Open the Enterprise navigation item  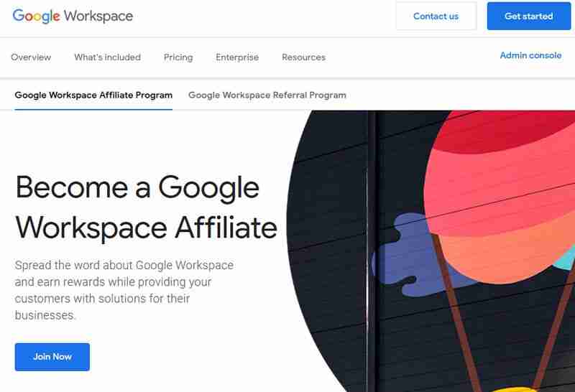(x=237, y=57)
